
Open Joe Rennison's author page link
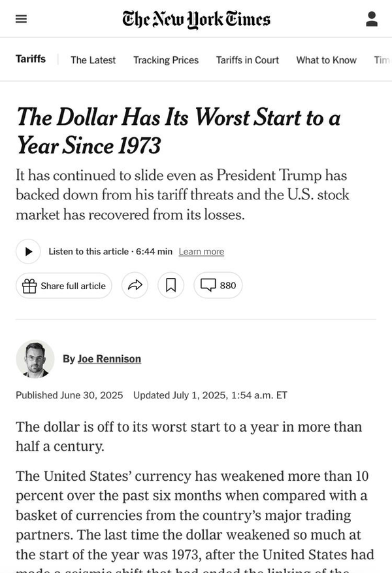click(109, 358)
